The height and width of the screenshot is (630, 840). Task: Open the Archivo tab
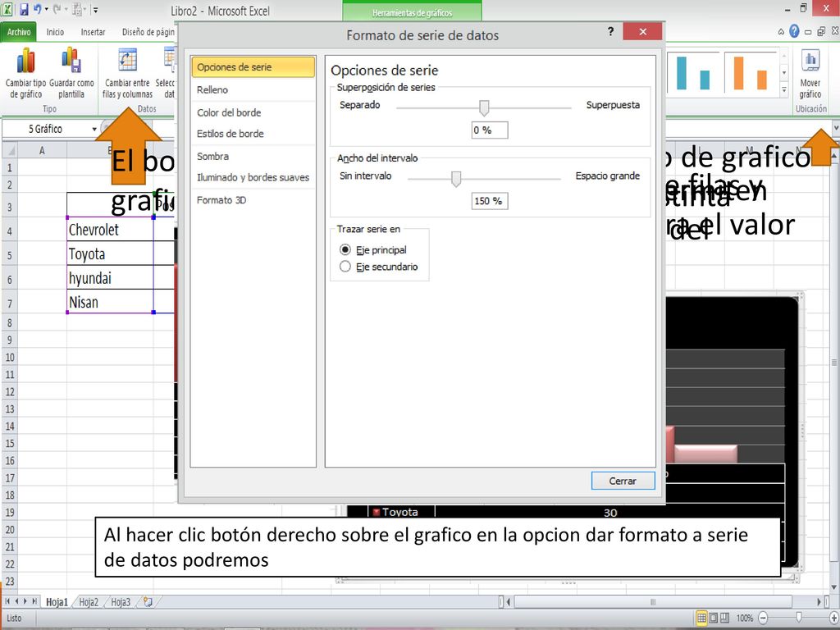pyautogui.click(x=19, y=32)
